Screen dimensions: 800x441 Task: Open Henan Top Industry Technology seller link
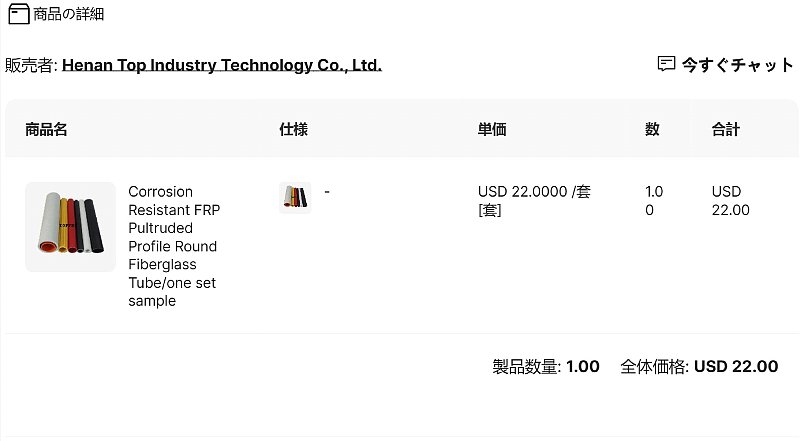(222, 65)
